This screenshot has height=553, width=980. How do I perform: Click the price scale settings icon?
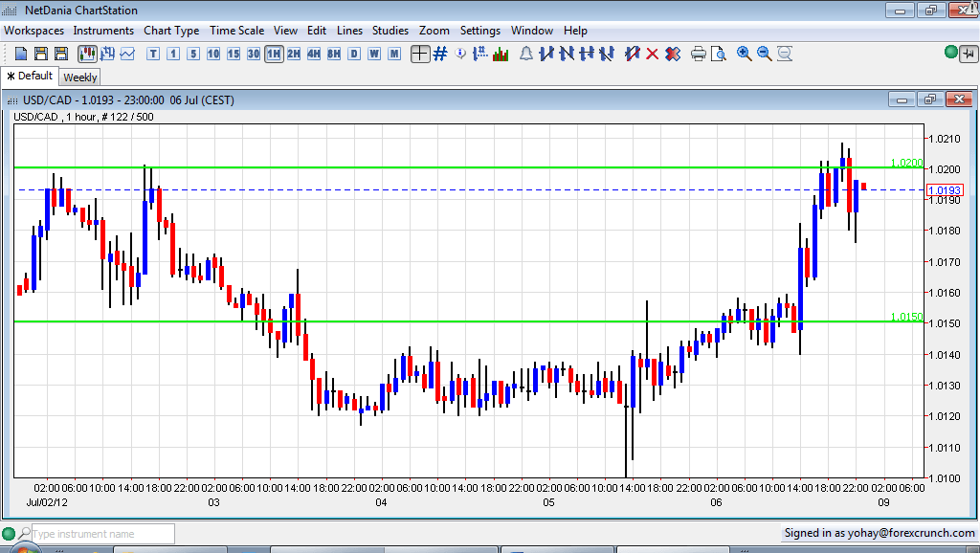click(x=480, y=54)
